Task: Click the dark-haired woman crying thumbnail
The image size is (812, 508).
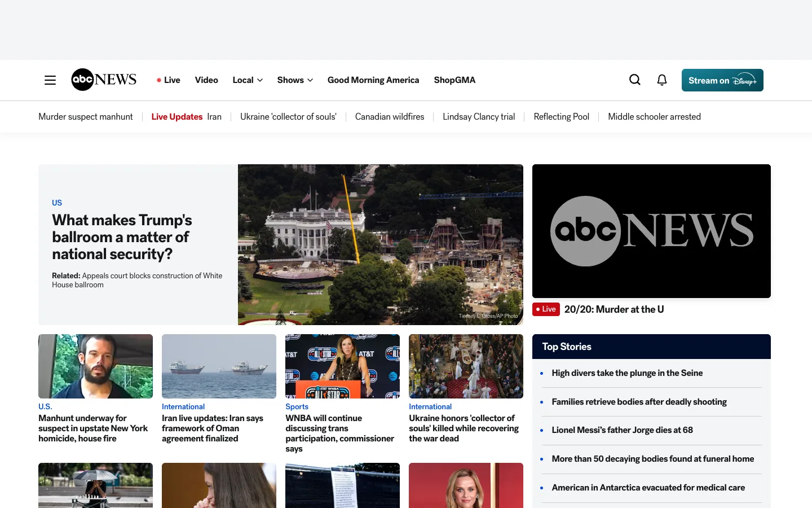Action: click(219, 485)
